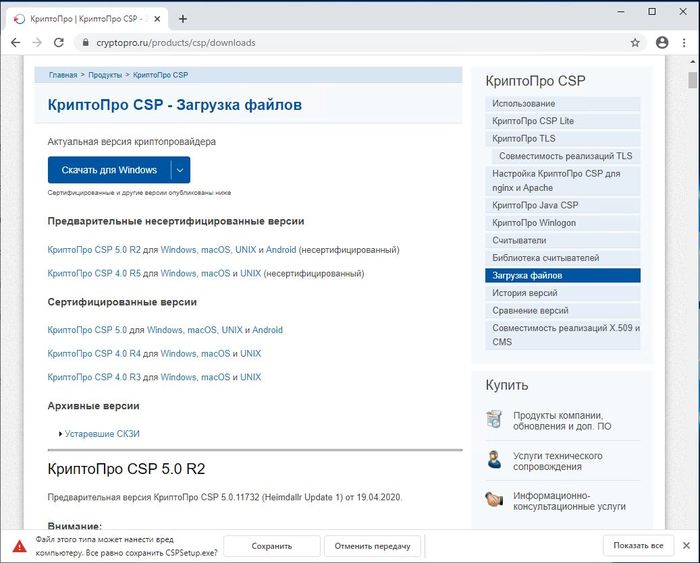Select Считыватели in the sidebar
This screenshot has height=563, width=700.
click(562, 240)
